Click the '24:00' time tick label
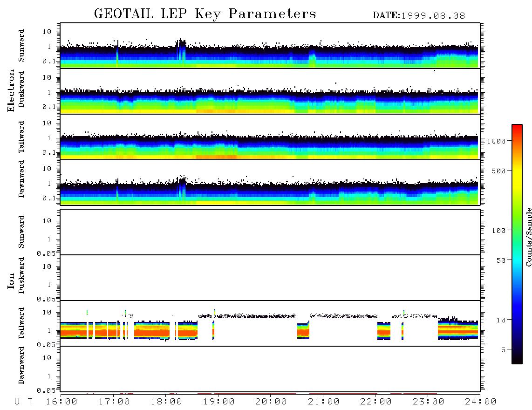This screenshot has height=410, width=532. pyautogui.click(x=481, y=402)
